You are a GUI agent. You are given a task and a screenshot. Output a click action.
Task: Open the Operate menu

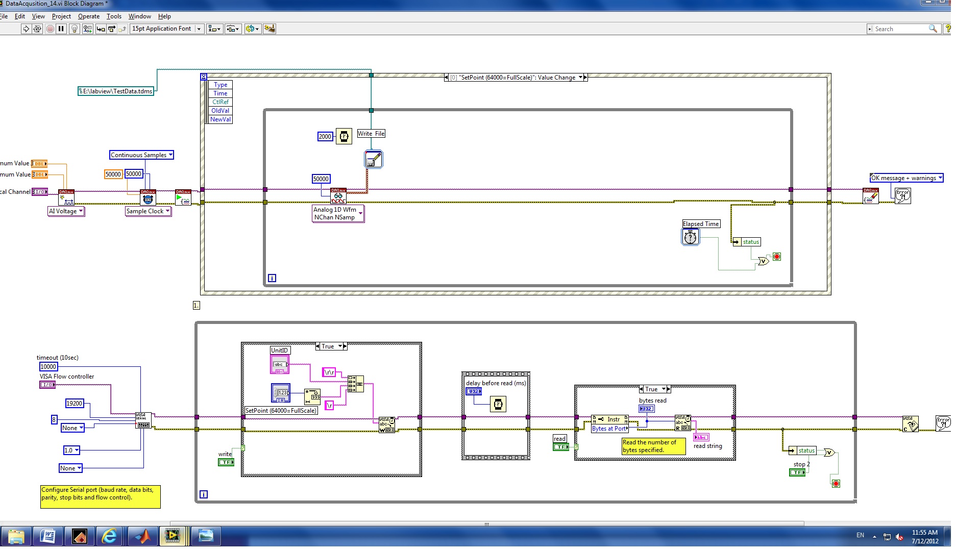tap(89, 16)
